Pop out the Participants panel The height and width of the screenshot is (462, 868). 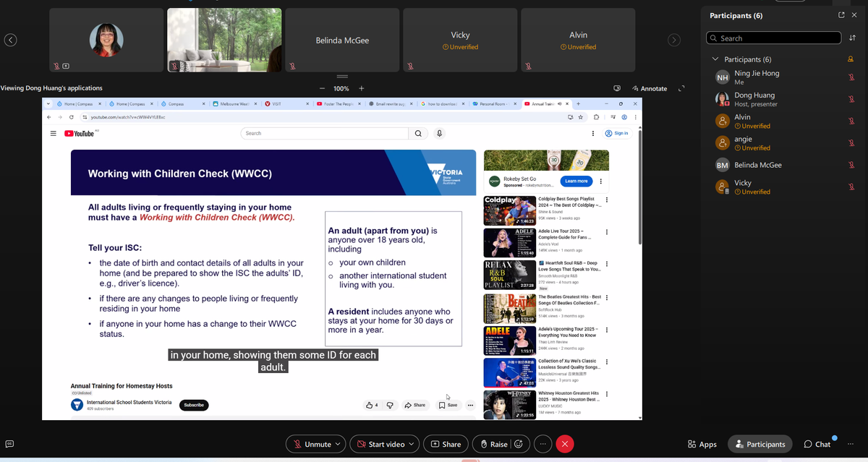841,15
